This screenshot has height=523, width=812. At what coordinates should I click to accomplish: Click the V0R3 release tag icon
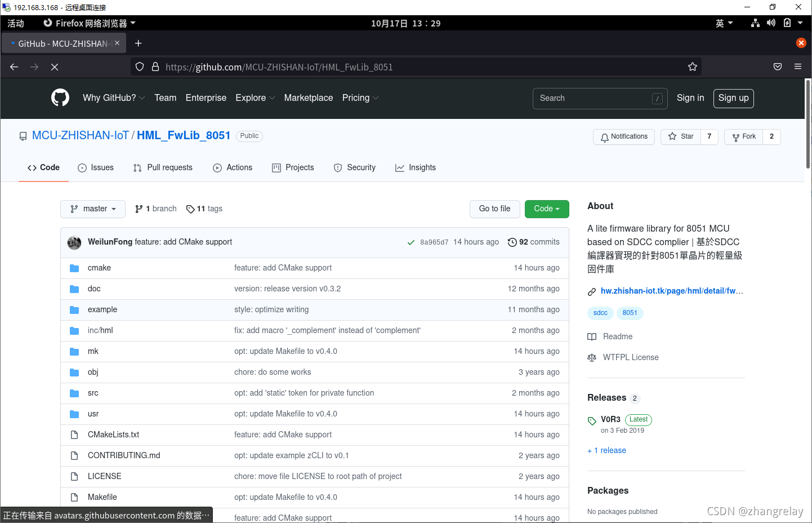[592, 420]
